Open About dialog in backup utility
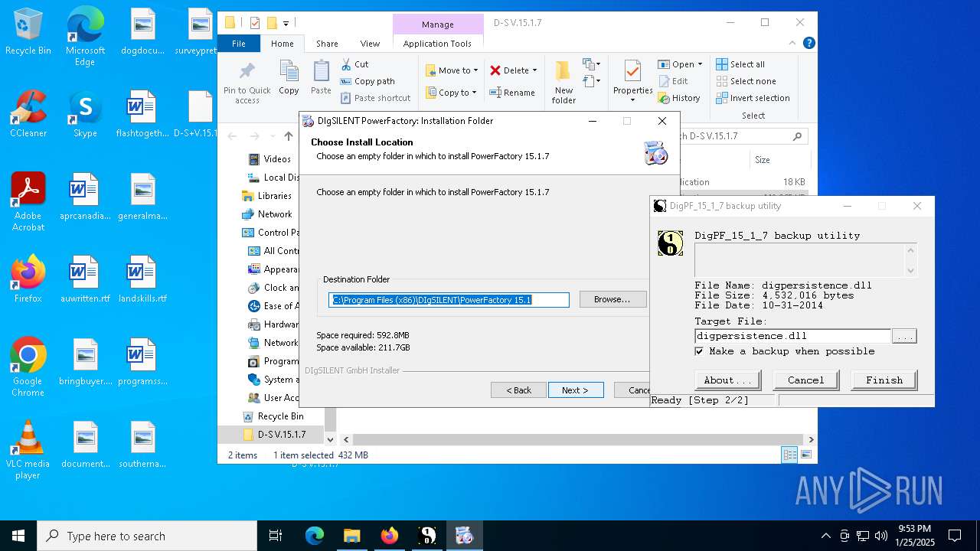This screenshot has height=551, width=980. point(727,380)
